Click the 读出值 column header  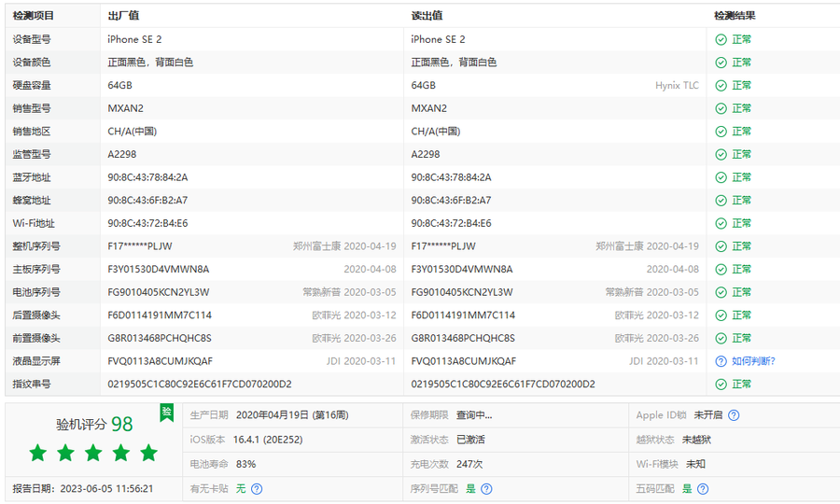[x=427, y=16]
